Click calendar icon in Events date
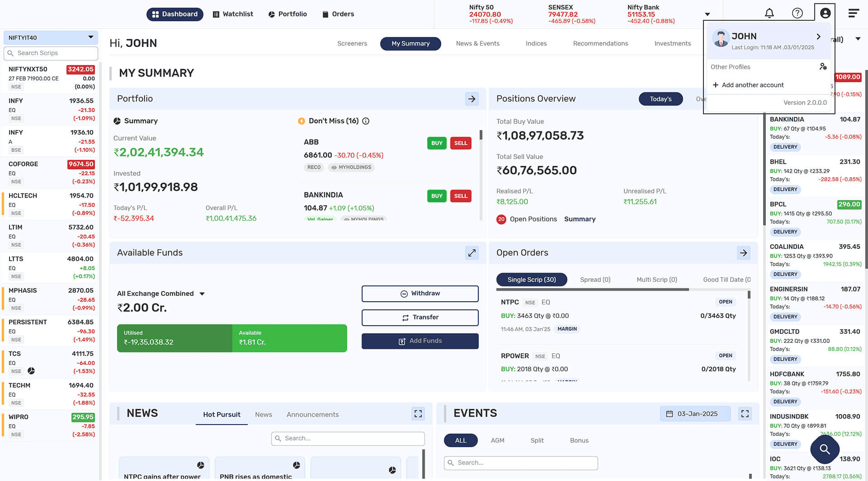 coord(670,414)
